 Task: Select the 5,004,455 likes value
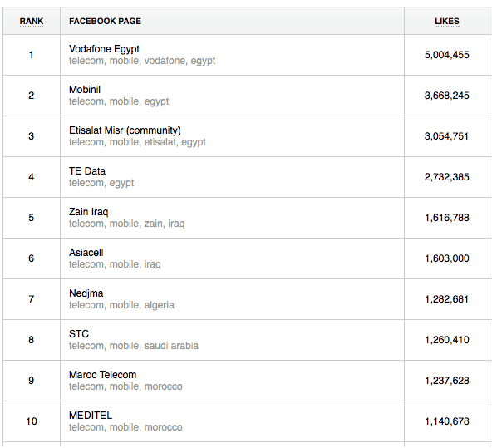(447, 55)
